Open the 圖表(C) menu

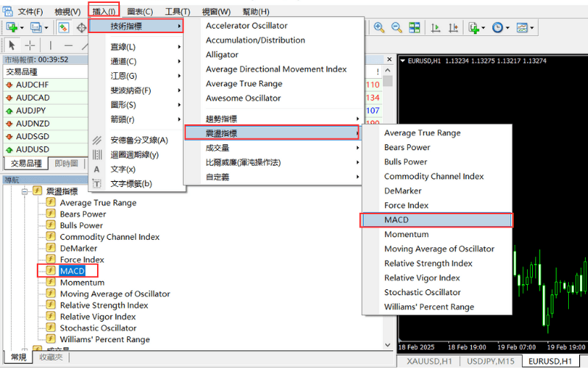pyautogui.click(x=140, y=12)
